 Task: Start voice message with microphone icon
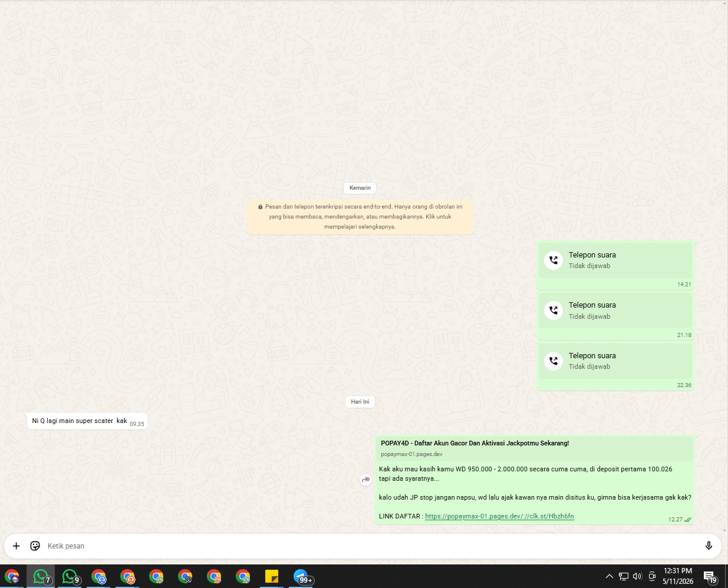click(709, 546)
